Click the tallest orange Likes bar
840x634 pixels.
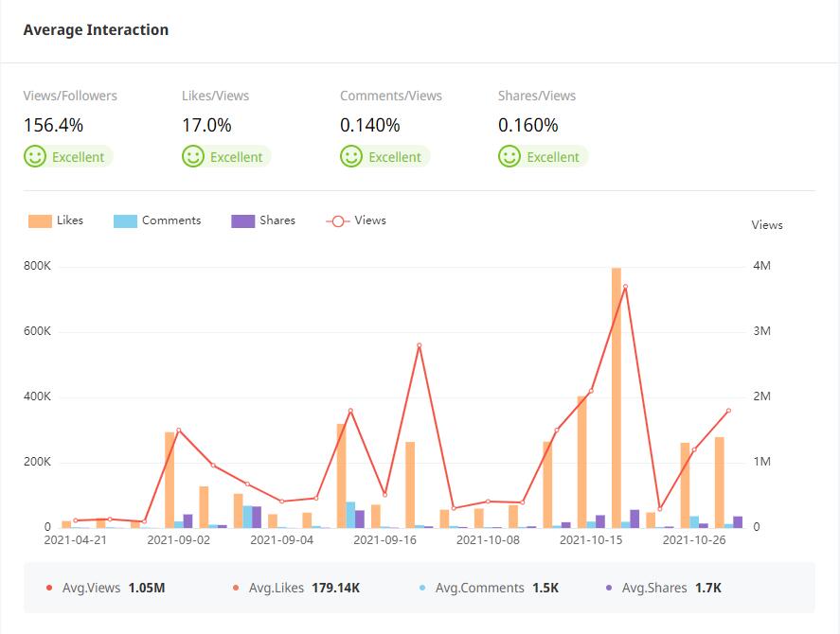click(617, 397)
